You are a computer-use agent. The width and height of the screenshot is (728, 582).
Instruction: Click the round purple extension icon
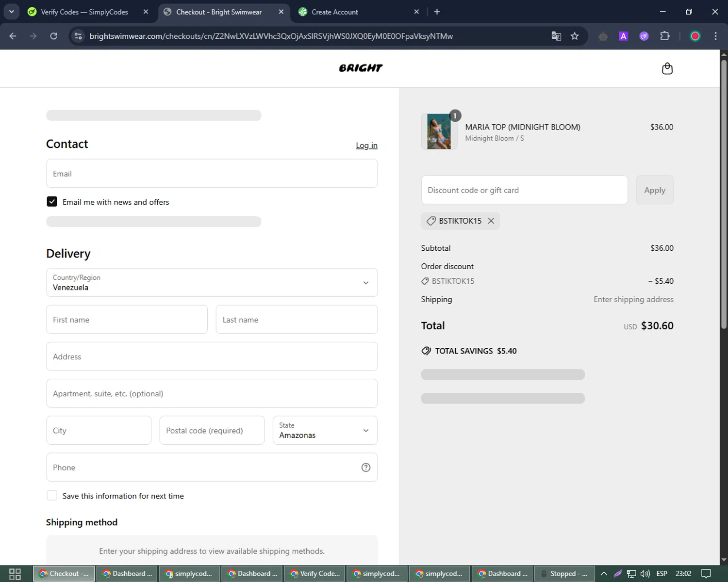(644, 36)
